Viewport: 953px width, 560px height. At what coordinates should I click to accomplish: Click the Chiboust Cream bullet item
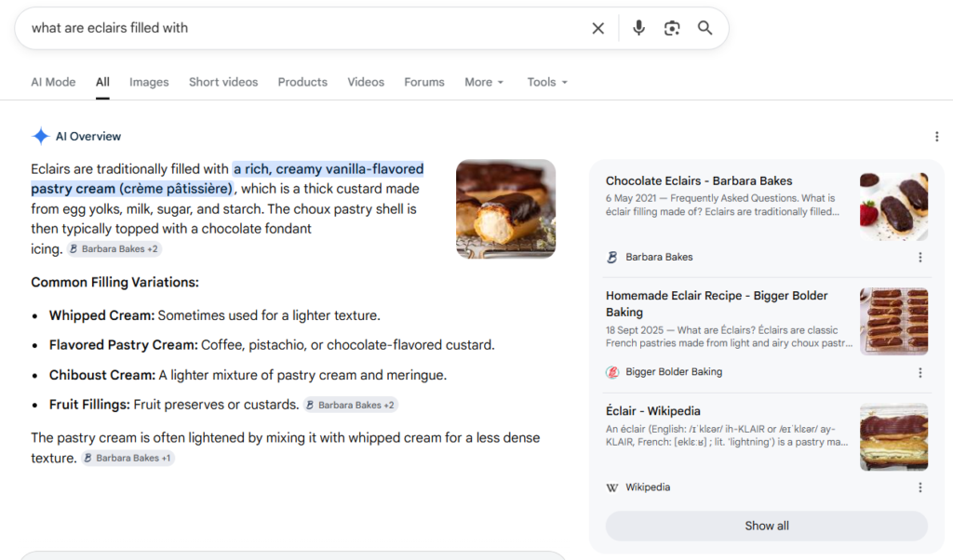[248, 376]
